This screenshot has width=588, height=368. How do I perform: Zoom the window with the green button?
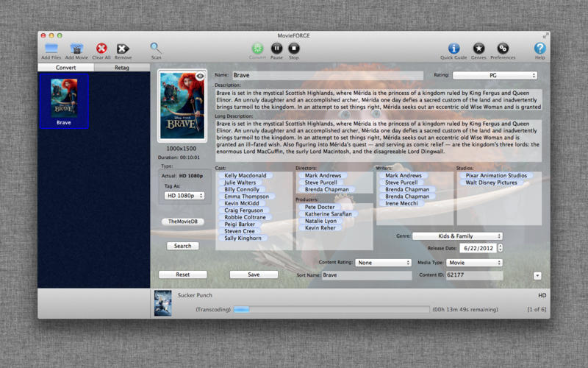(x=60, y=35)
